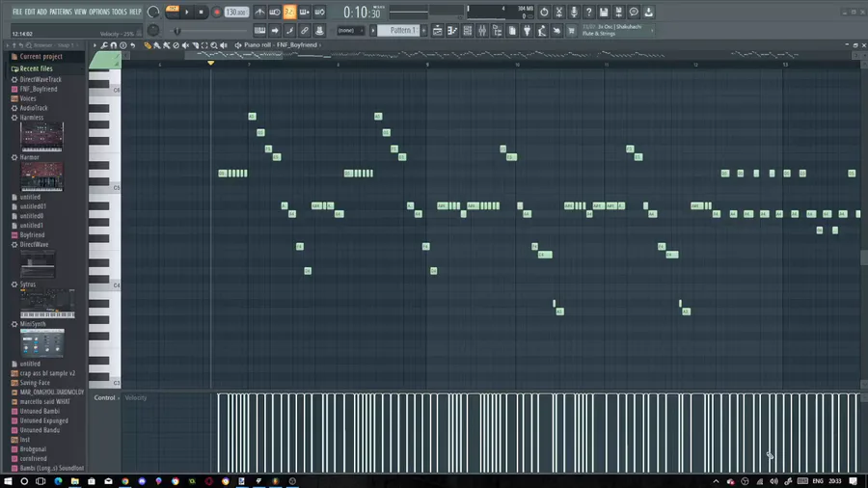Viewport: 868px width, 488px height.
Task: Toggle wait for input to start playing
Action: tap(275, 12)
